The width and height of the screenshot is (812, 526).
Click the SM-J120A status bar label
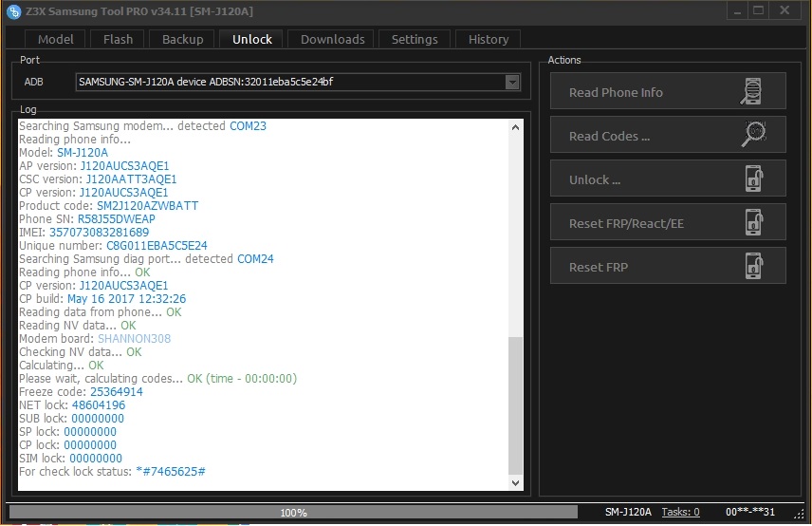tap(628, 512)
